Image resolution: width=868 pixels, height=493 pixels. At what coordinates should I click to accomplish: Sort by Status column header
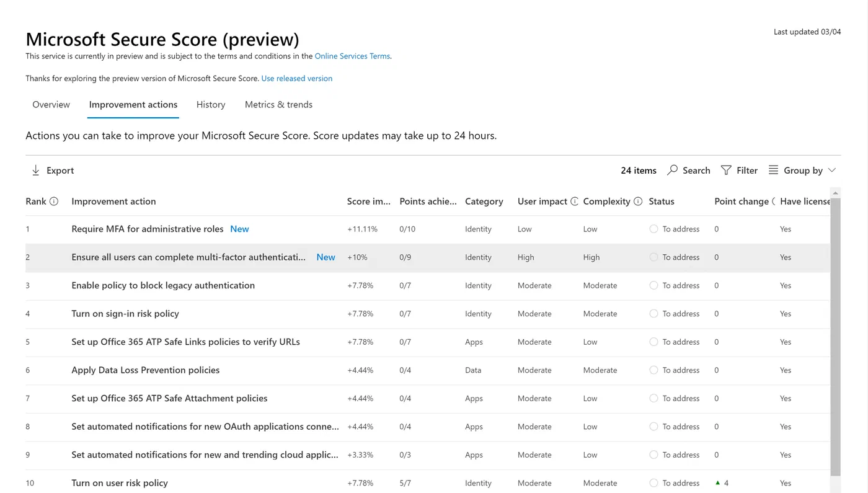tap(662, 201)
